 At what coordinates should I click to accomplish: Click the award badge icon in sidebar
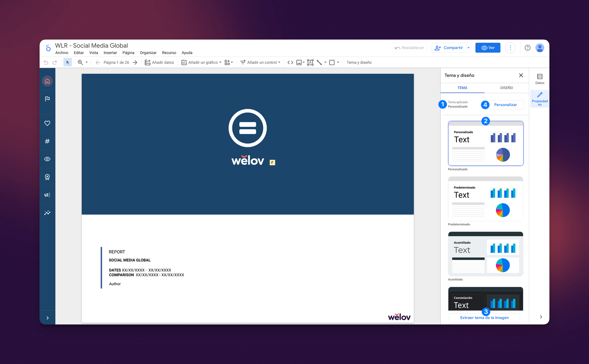(47, 177)
